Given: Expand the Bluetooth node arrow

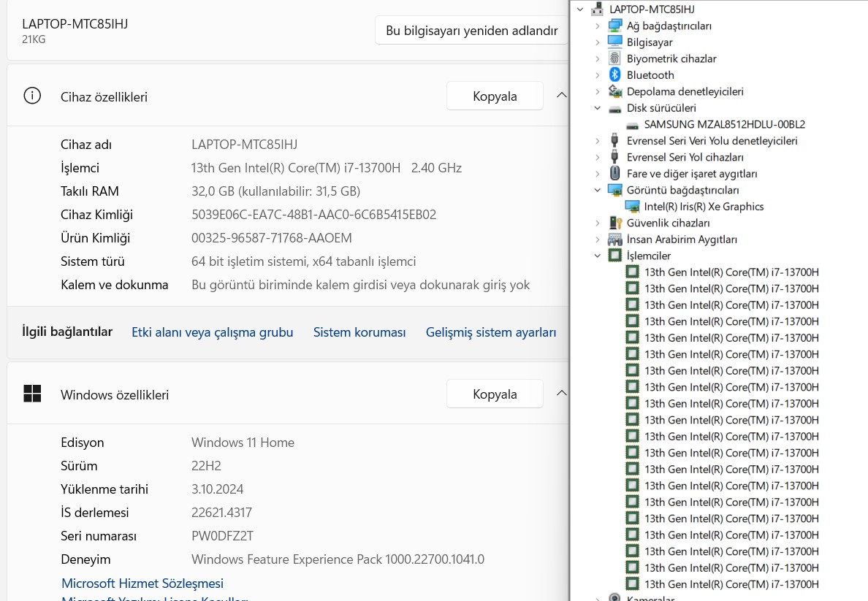Looking at the screenshot, I should click(598, 74).
